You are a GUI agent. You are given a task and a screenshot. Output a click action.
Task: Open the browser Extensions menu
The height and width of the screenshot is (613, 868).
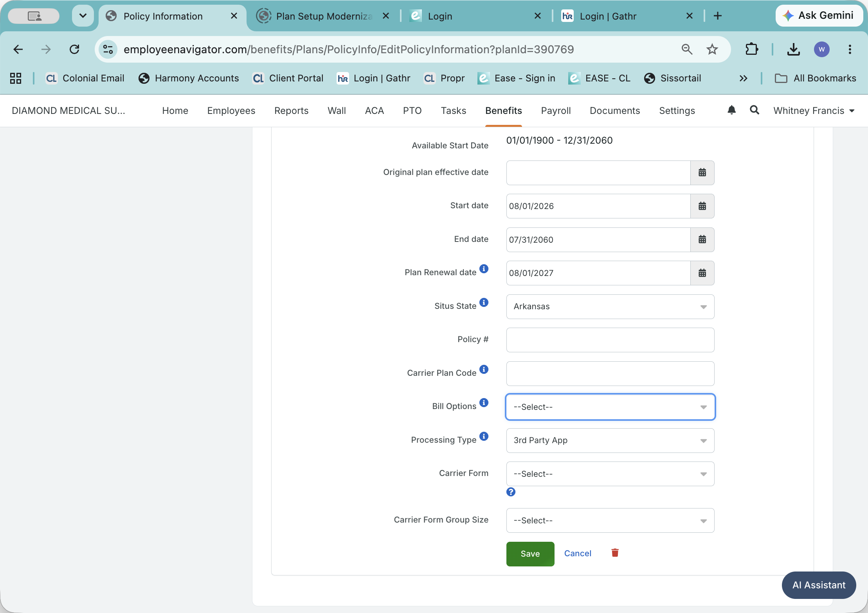click(752, 49)
